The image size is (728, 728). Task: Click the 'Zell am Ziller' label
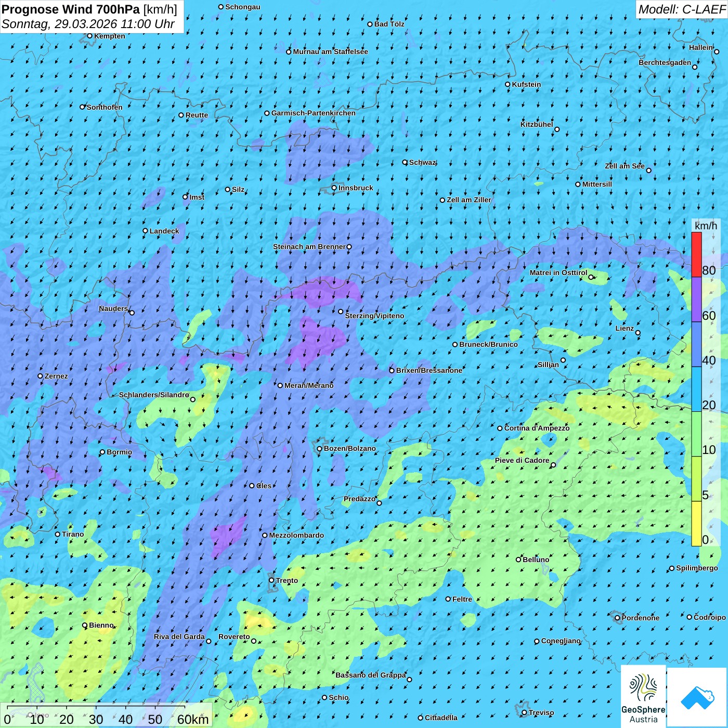[469, 200]
